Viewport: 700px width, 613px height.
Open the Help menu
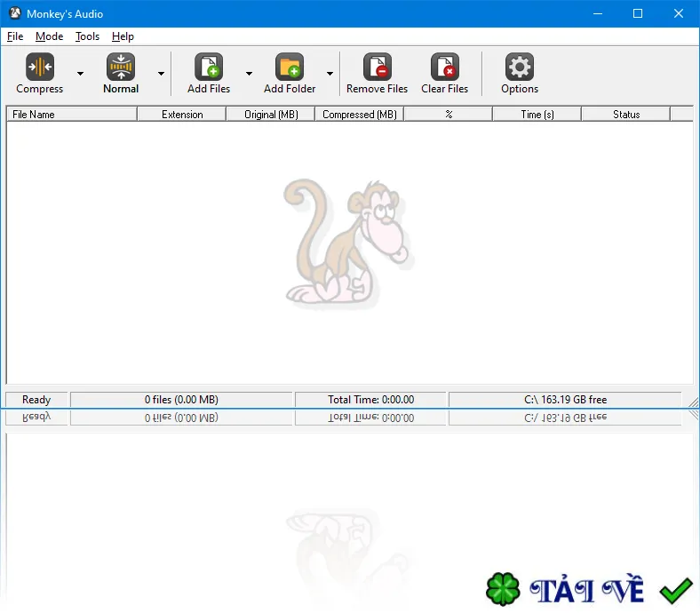click(x=123, y=36)
